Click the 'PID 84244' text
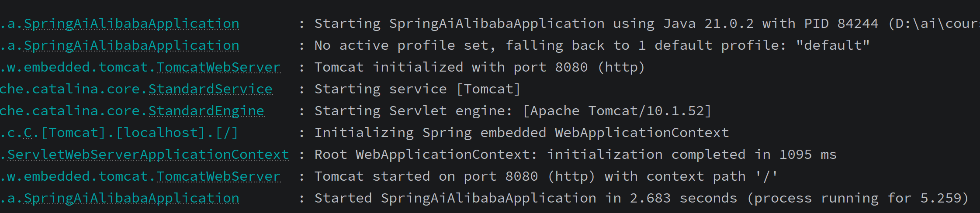 coord(841,24)
